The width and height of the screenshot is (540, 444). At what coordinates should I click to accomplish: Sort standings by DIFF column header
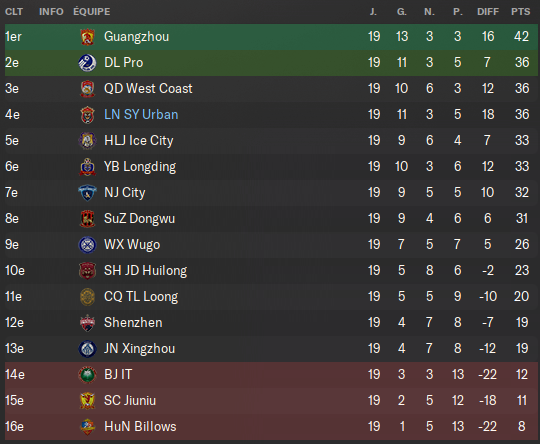pyautogui.click(x=488, y=12)
